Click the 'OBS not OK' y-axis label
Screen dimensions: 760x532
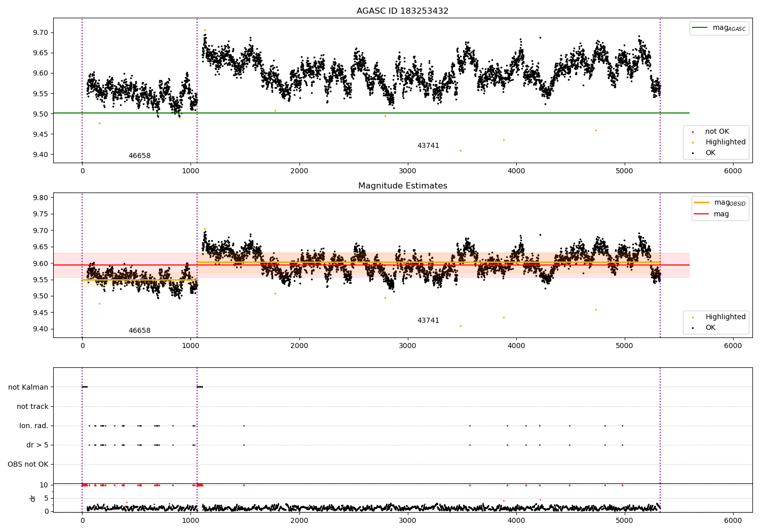28,464
